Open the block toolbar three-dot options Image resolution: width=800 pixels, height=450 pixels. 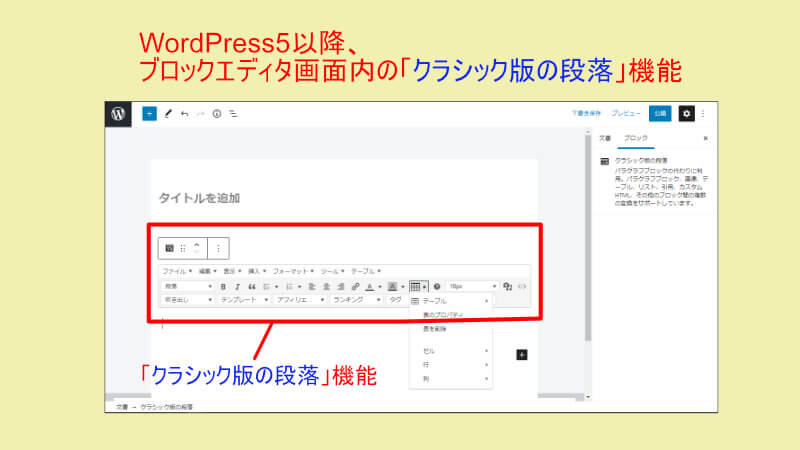pos(218,248)
